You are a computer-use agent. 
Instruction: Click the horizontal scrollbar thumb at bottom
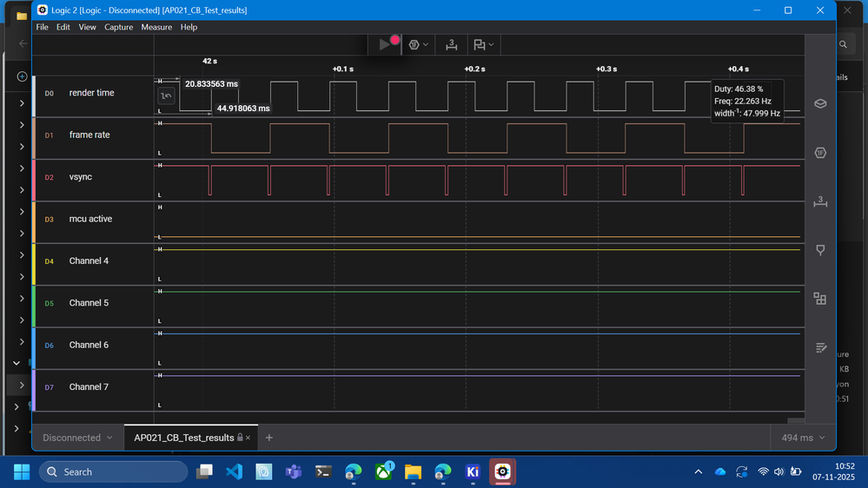(x=796, y=421)
